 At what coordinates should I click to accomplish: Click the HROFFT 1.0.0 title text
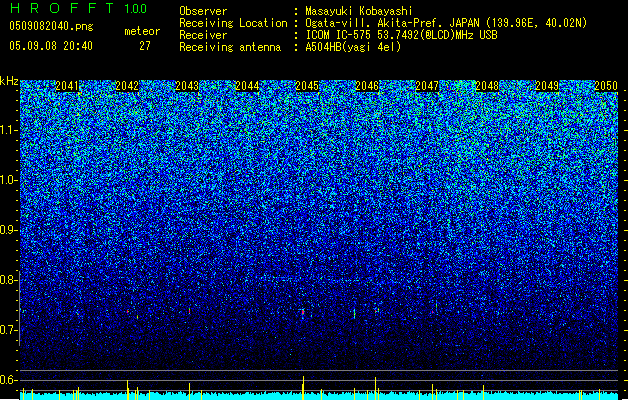point(78,8)
